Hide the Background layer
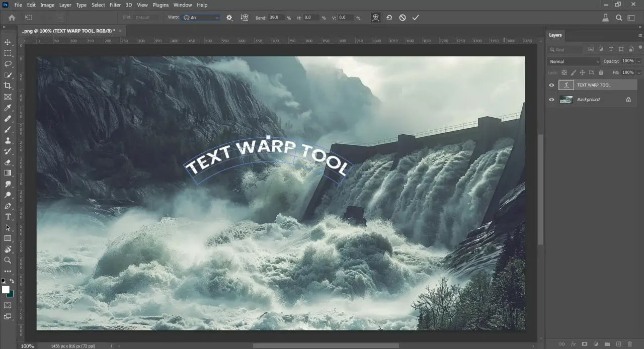Viewport: 644px width, 349px height. click(x=551, y=99)
